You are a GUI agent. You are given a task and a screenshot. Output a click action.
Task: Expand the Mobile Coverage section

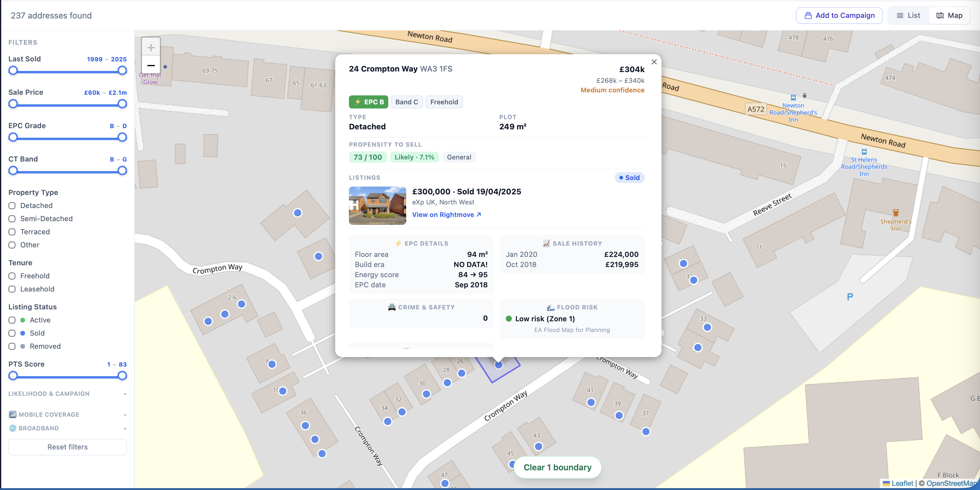click(x=67, y=415)
